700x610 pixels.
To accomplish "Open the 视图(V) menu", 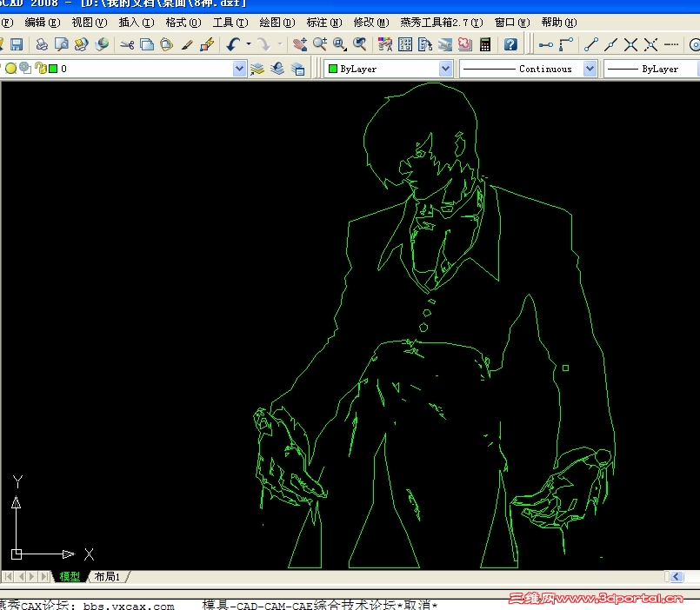I will tap(90, 23).
